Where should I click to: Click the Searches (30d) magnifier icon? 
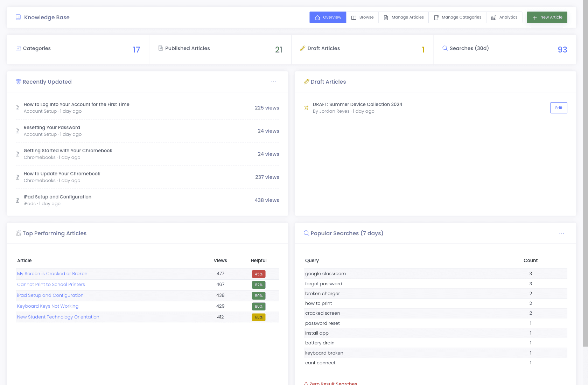click(x=445, y=48)
